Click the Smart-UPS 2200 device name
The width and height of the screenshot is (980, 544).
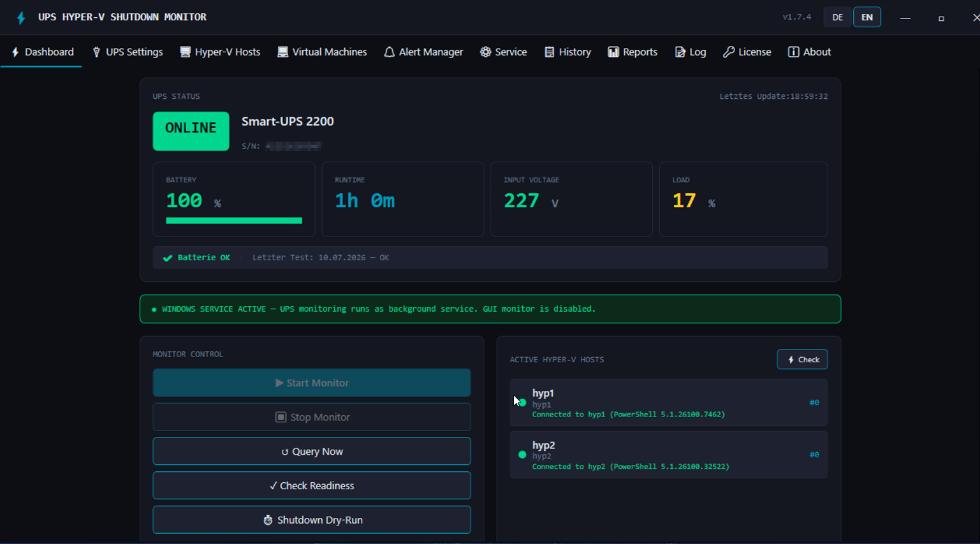pyautogui.click(x=288, y=121)
